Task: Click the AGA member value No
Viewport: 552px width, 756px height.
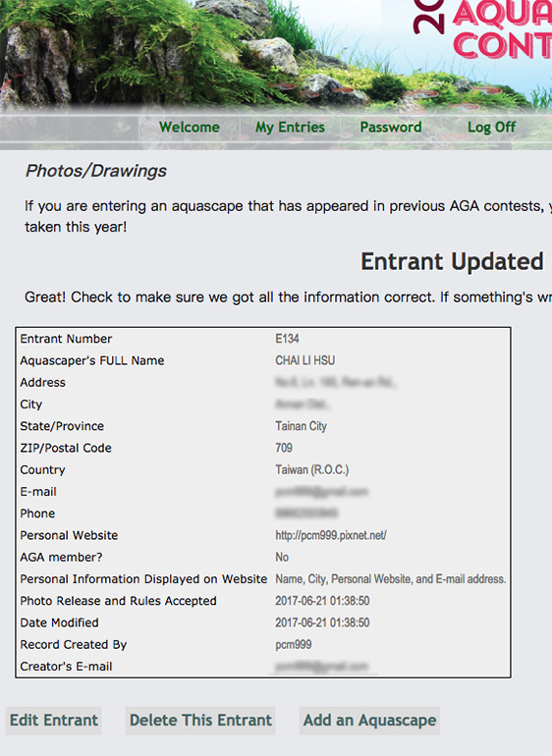Action: coord(282,557)
